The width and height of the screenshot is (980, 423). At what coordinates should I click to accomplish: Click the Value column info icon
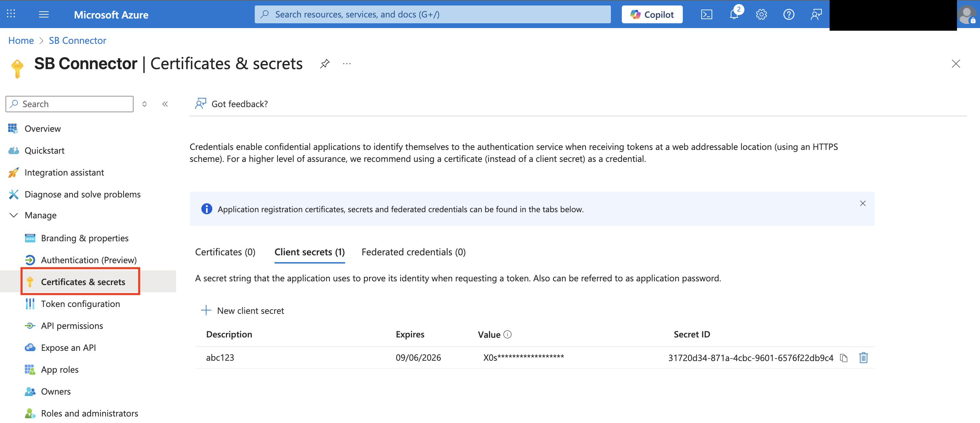(507, 334)
